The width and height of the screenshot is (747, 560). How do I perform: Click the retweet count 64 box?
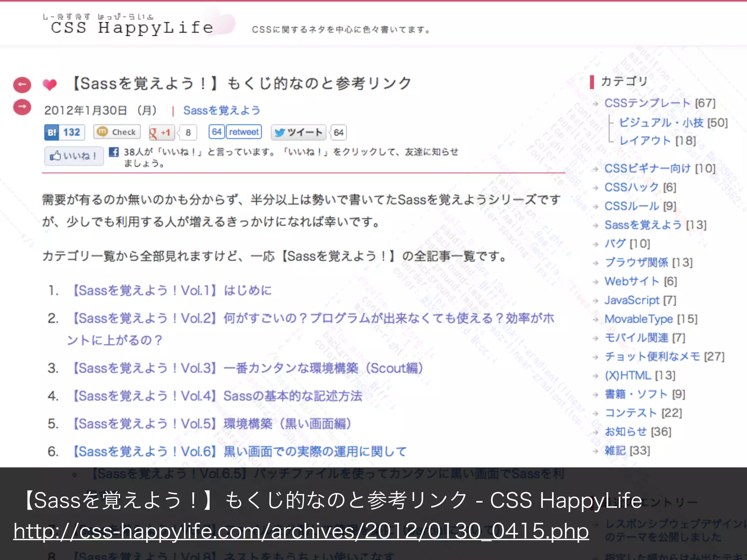tap(217, 132)
